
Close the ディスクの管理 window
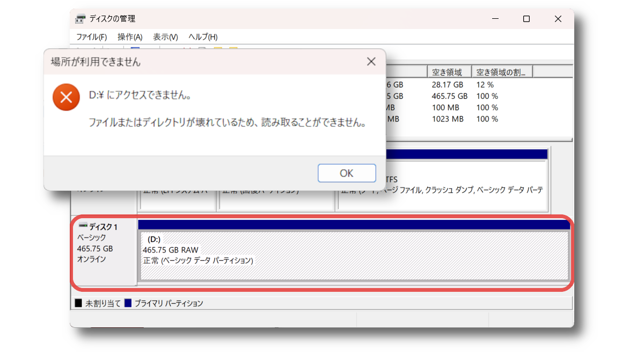[x=558, y=19]
